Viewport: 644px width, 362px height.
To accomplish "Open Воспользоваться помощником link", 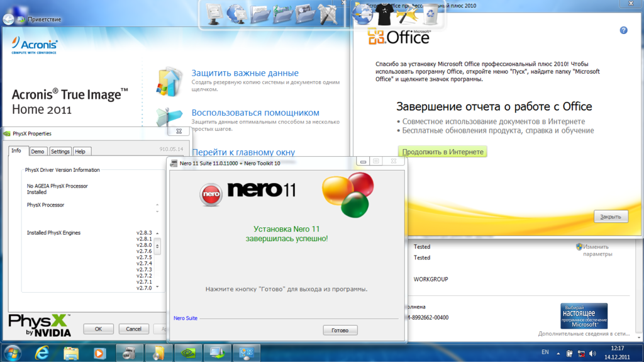I will point(255,113).
